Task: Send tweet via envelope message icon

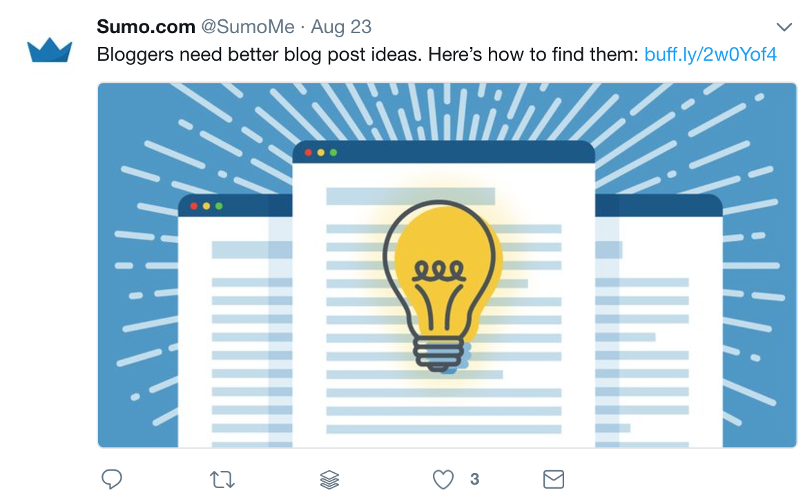Action: pyautogui.click(x=554, y=479)
